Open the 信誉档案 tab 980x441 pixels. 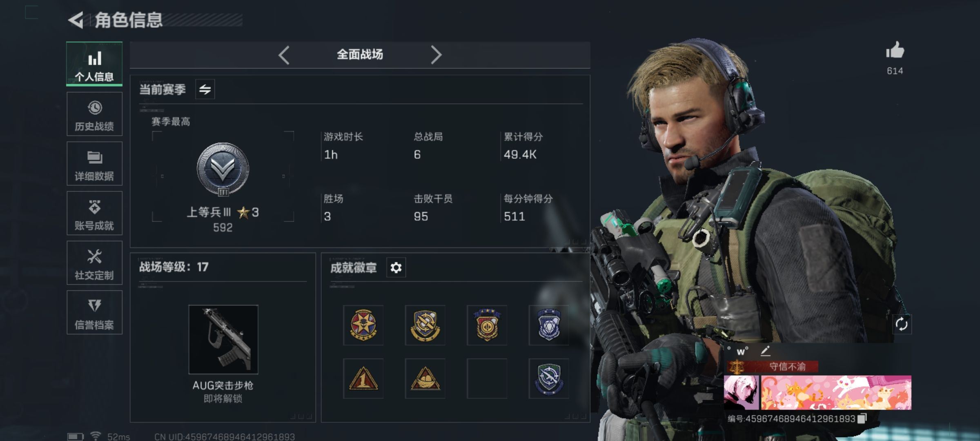coord(94,312)
